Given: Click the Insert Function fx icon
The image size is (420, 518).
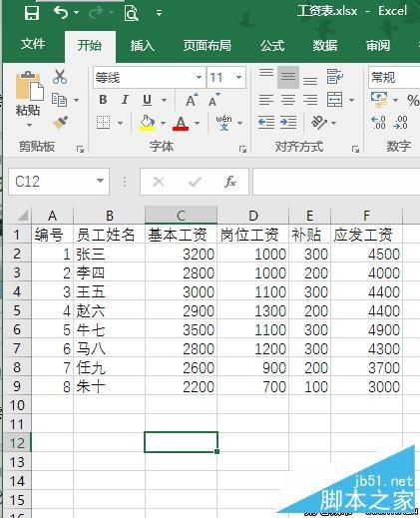Looking at the screenshot, I should (230, 182).
